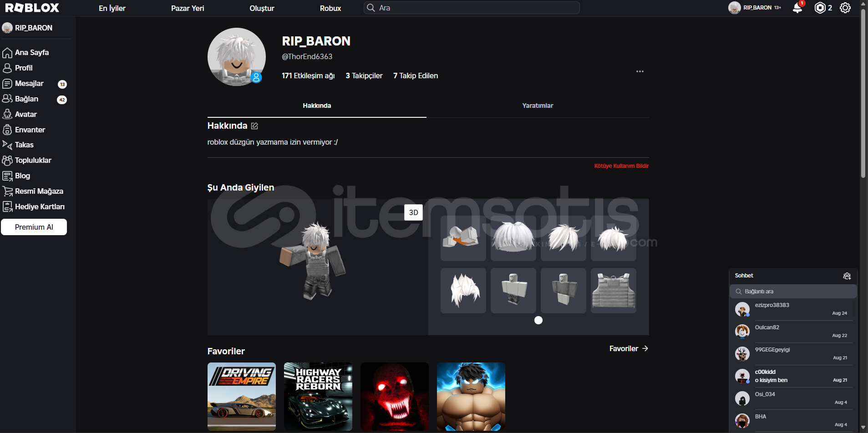
Task: Click the Hediye Kartları icon
Action: pos(7,206)
